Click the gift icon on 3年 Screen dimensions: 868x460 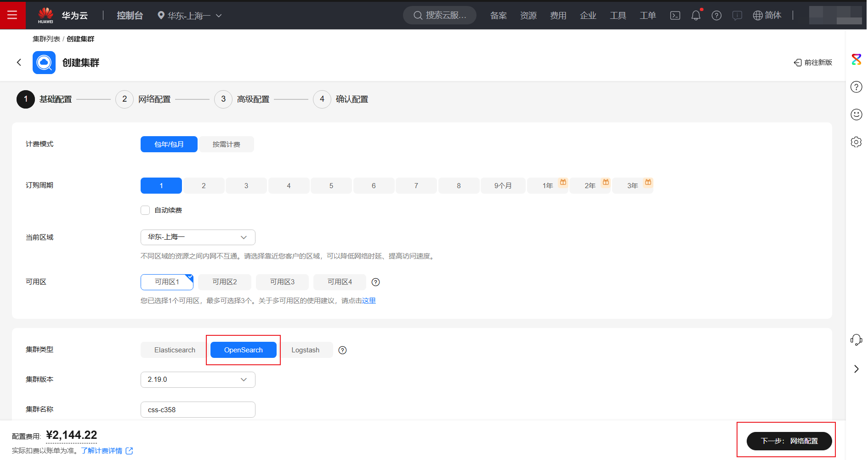tap(648, 182)
